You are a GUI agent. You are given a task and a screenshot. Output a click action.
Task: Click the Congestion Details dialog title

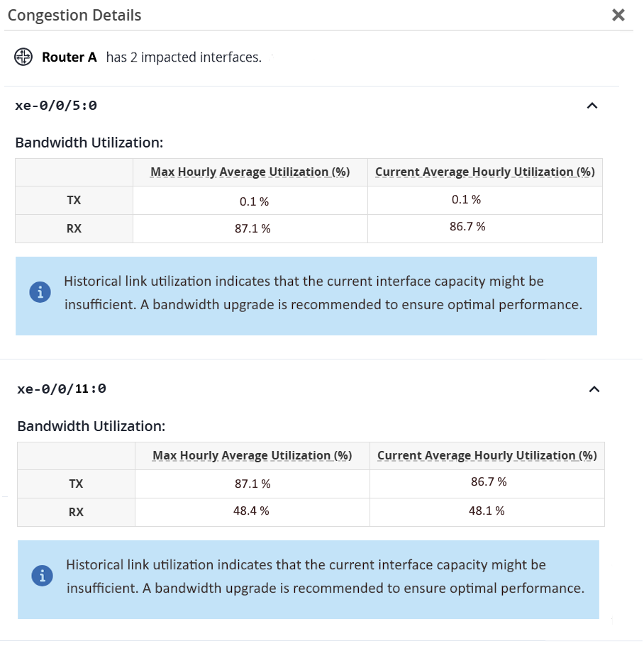[x=74, y=15]
